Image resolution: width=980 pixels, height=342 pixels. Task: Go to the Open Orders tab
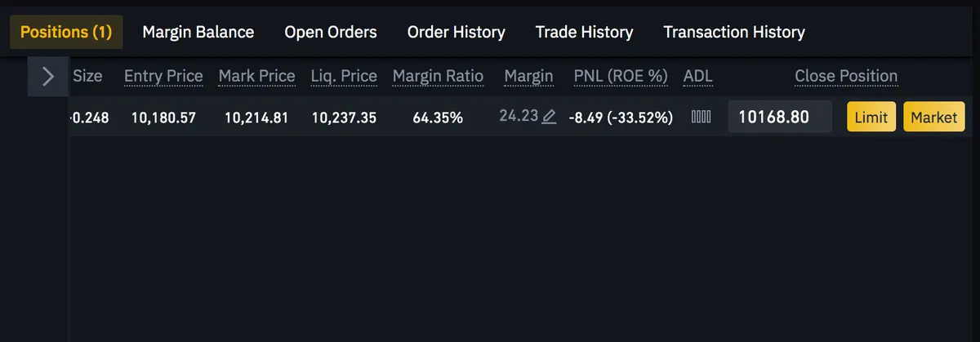point(331,32)
